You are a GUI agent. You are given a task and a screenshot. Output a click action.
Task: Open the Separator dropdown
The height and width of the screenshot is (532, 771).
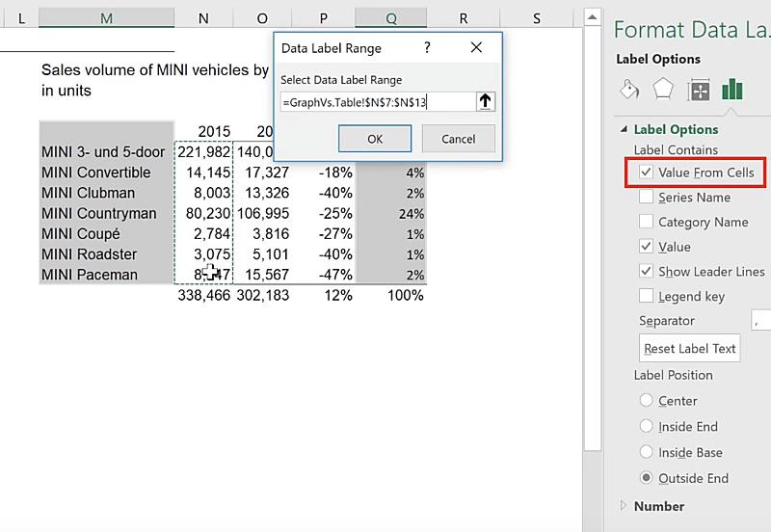[x=760, y=321]
